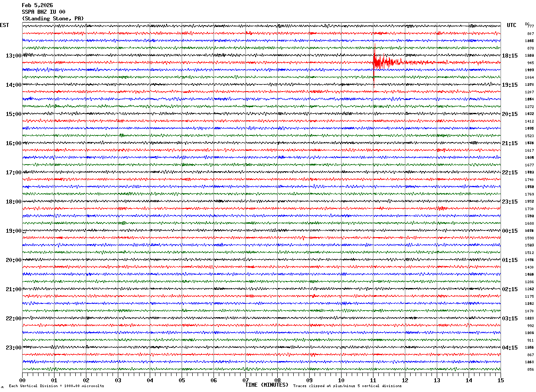Select the '23:00' EST time label
536x392 pixels.
(13, 347)
